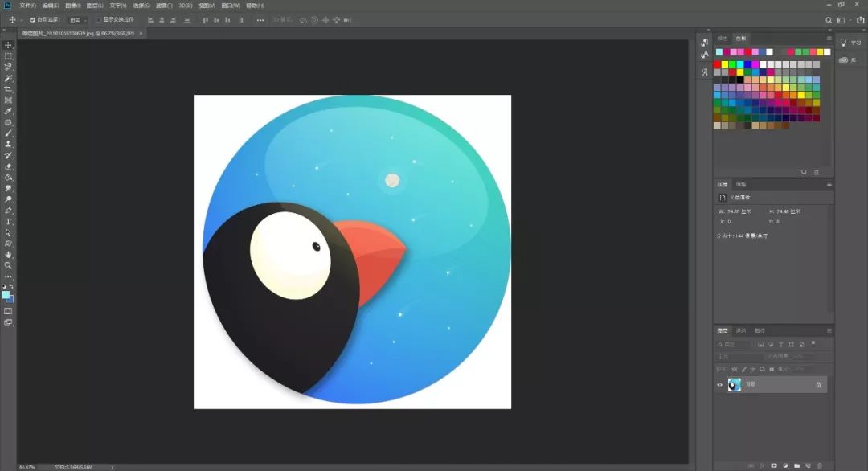
Task: Select the Horizontal Type tool
Action: (9, 221)
